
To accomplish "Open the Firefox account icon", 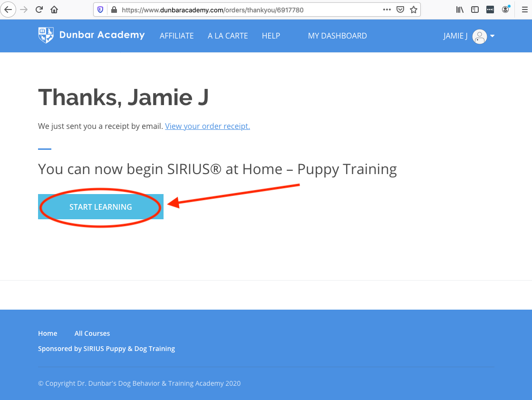I will (505, 9).
